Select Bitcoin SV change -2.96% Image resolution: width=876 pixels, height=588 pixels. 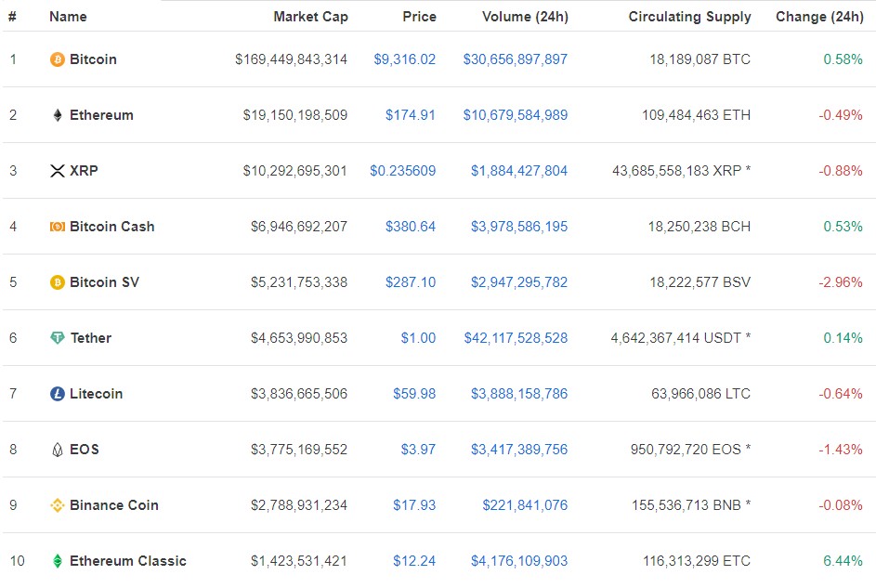(841, 282)
